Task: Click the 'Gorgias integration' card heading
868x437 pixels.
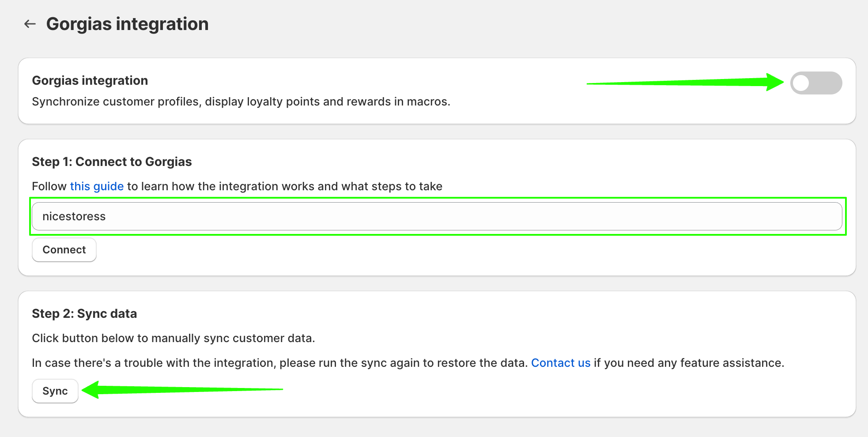Action: pos(90,80)
